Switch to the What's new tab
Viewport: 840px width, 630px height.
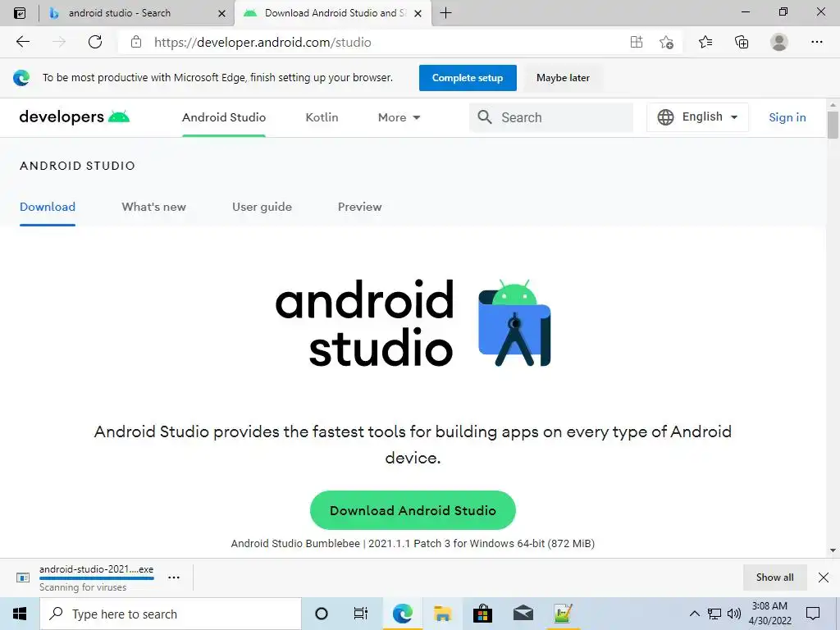coord(153,207)
